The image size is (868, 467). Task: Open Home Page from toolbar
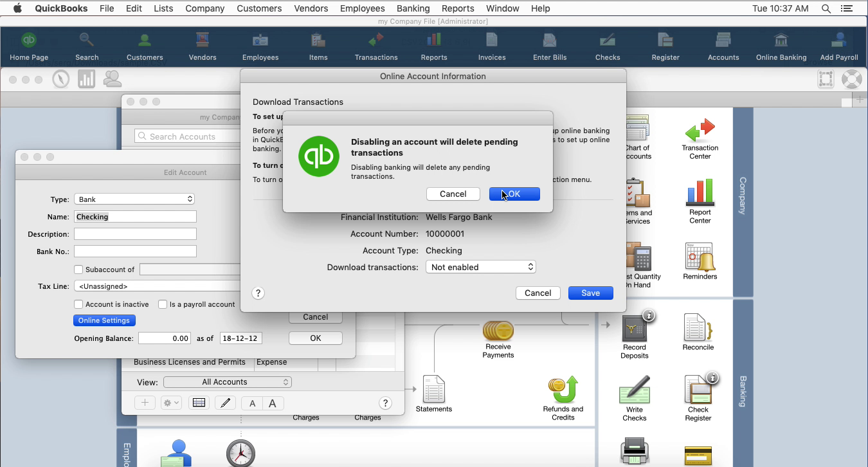pyautogui.click(x=29, y=47)
